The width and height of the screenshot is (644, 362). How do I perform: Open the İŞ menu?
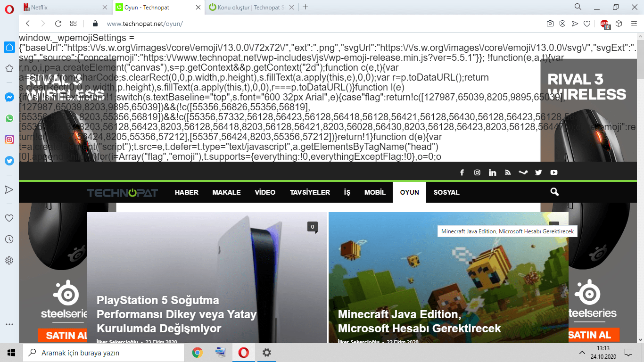pos(347,192)
